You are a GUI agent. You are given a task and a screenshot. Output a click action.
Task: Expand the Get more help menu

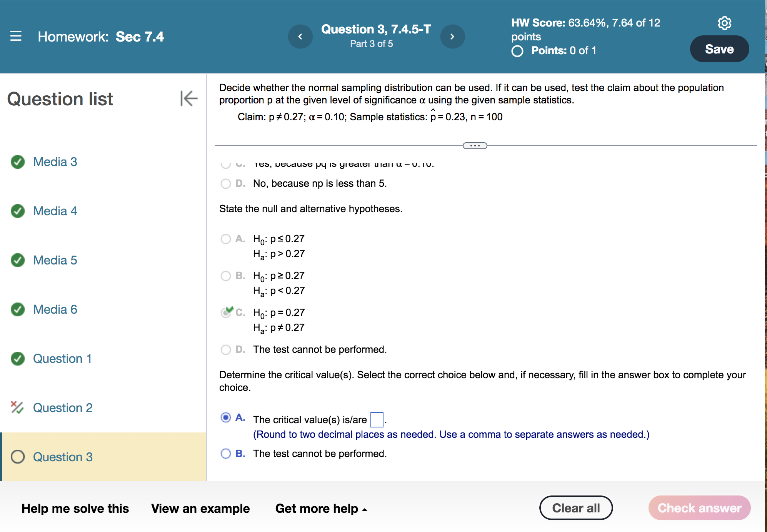pyautogui.click(x=321, y=509)
